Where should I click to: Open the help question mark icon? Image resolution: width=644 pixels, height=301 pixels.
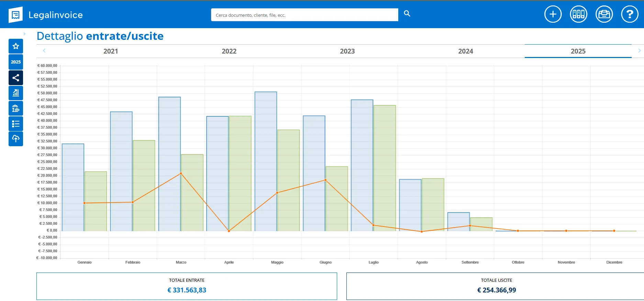(x=630, y=14)
